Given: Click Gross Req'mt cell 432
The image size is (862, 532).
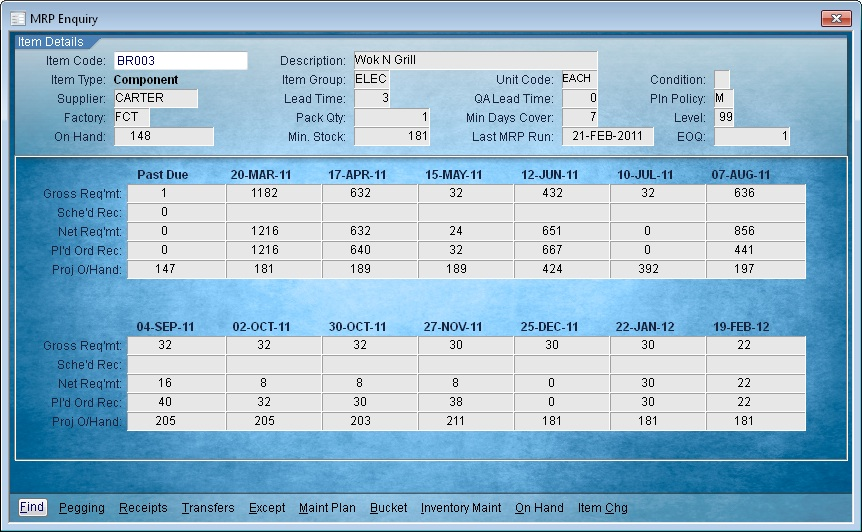Looking at the screenshot, I should (x=562, y=193).
